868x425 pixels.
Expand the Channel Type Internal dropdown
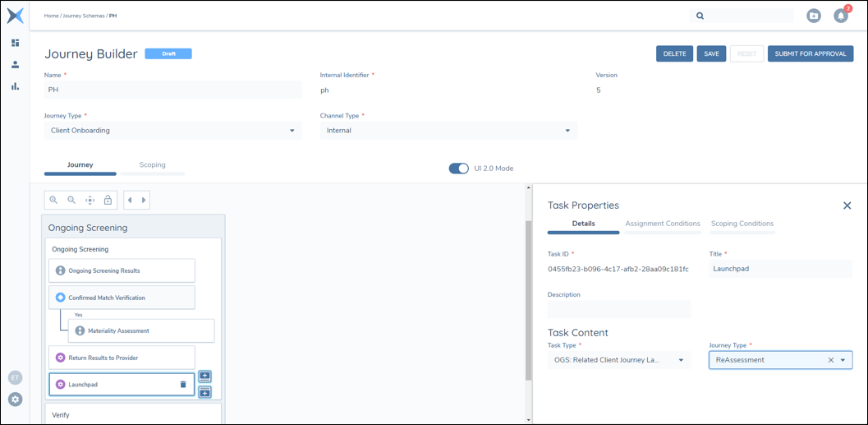(567, 131)
